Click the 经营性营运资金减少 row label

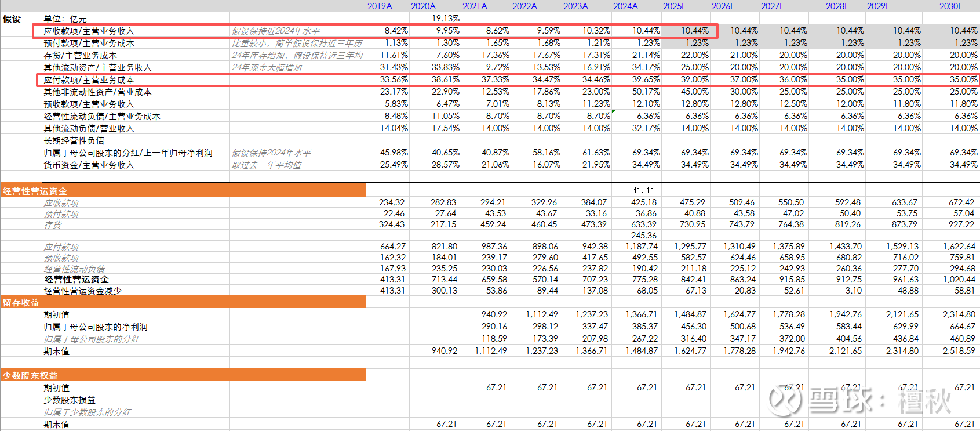(82, 291)
